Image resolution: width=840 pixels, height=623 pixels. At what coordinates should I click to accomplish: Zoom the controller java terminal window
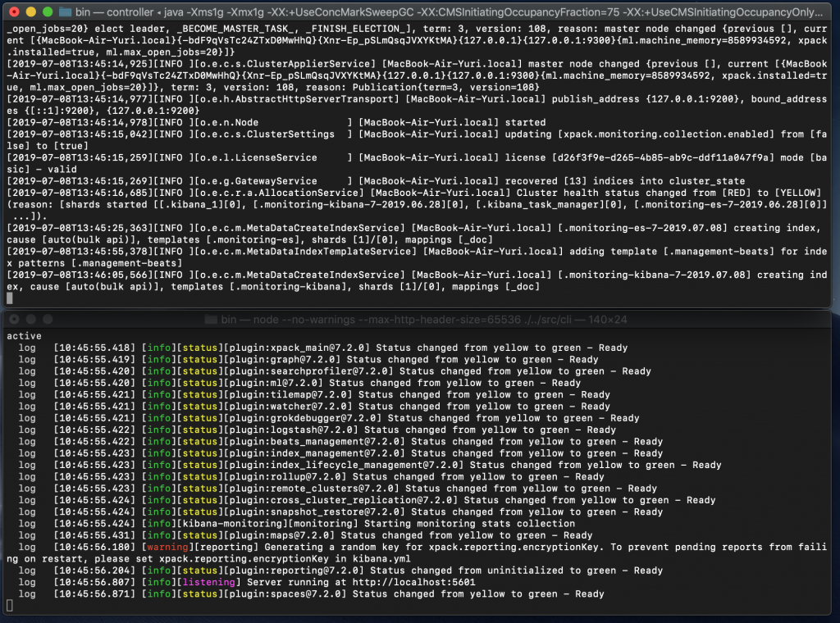[x=48, y=11]
